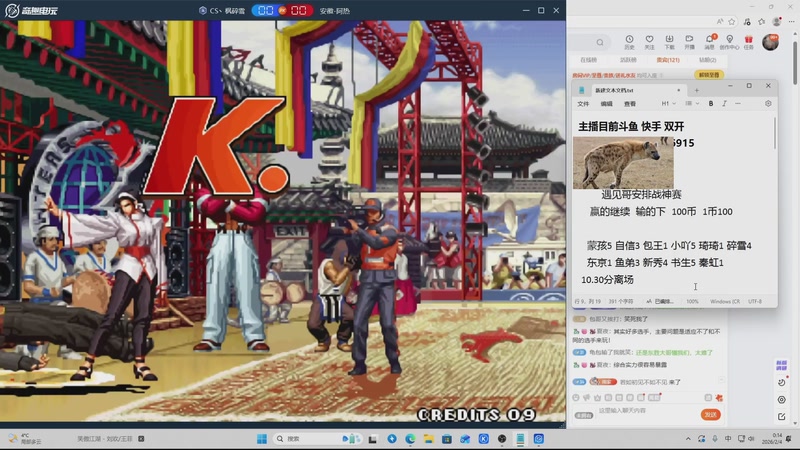Screen dimensions: 800x450
Task: Add a new tab in Notepad
Action: [x=696, y=90]
